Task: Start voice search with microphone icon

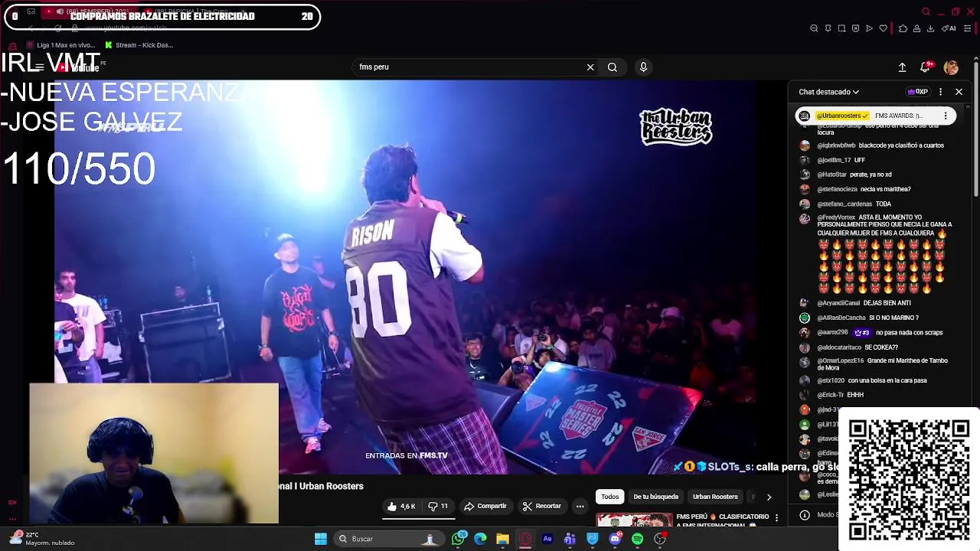Action: pyautogui.click(x=643, y=67)
